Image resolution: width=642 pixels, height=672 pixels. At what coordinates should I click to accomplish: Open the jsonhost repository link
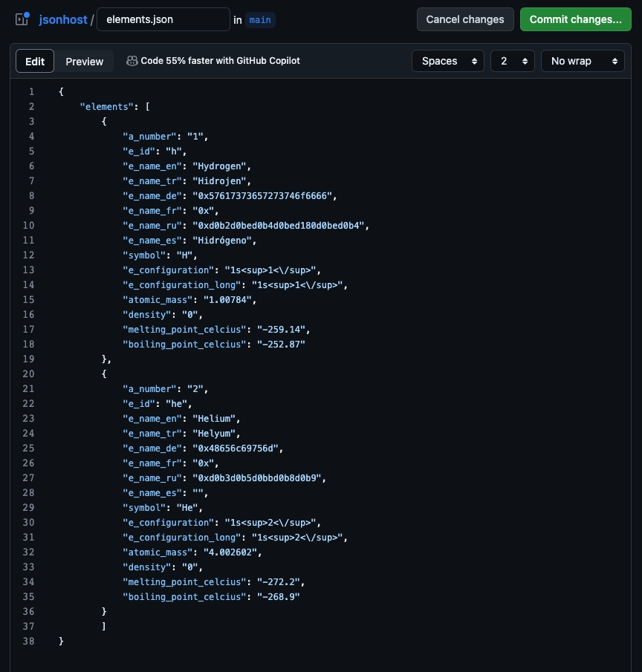pos(63,20)
